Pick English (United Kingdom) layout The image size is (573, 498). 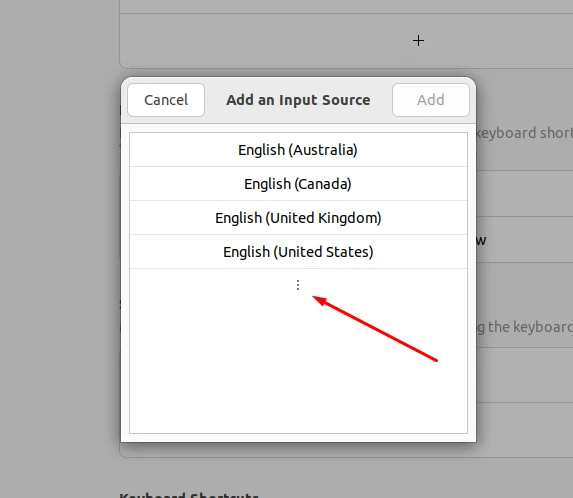(298, 218)
